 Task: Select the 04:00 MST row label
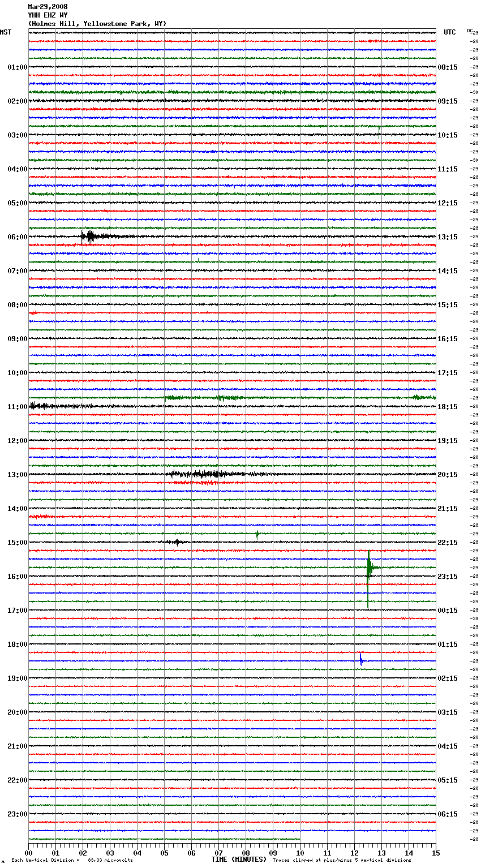tap(17, 169)
